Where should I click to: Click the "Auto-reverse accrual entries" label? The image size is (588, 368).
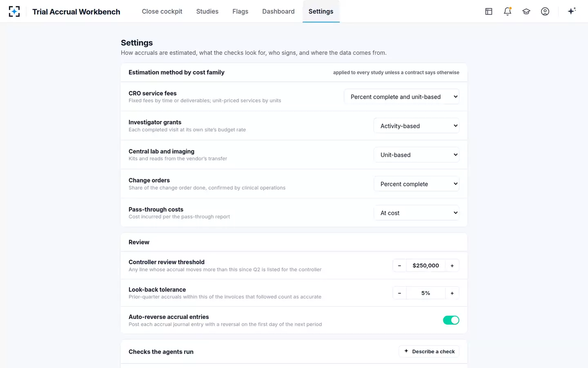169,317
